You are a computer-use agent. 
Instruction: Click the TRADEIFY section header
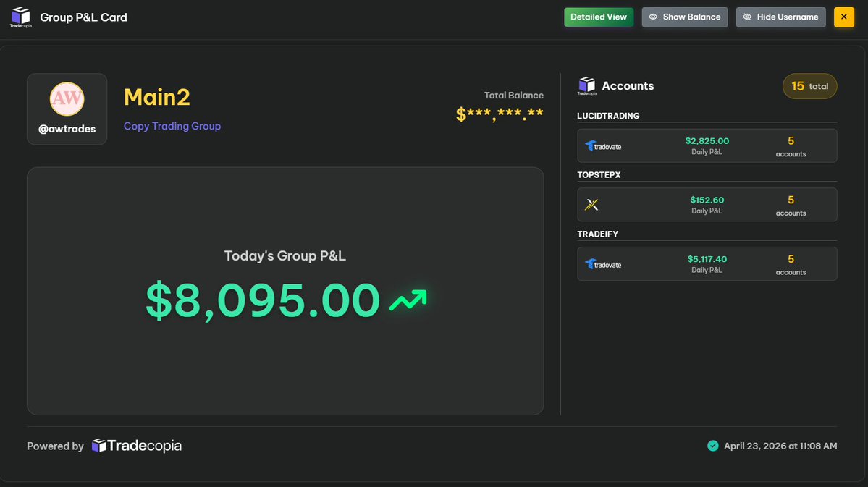click(598, 234)
